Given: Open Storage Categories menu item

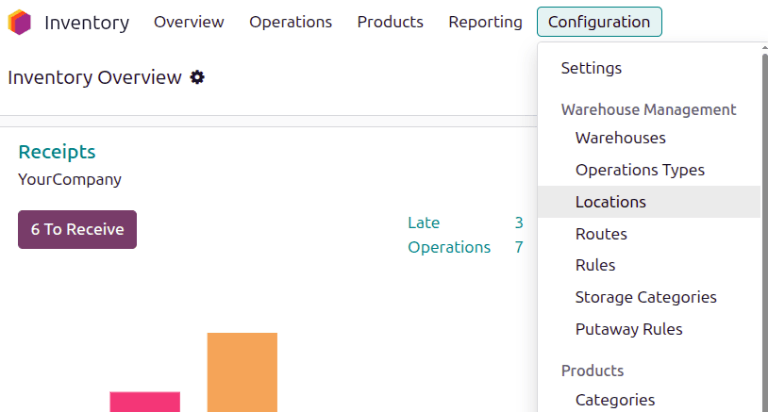Looking at the screenshot, I should click(645, 297).
